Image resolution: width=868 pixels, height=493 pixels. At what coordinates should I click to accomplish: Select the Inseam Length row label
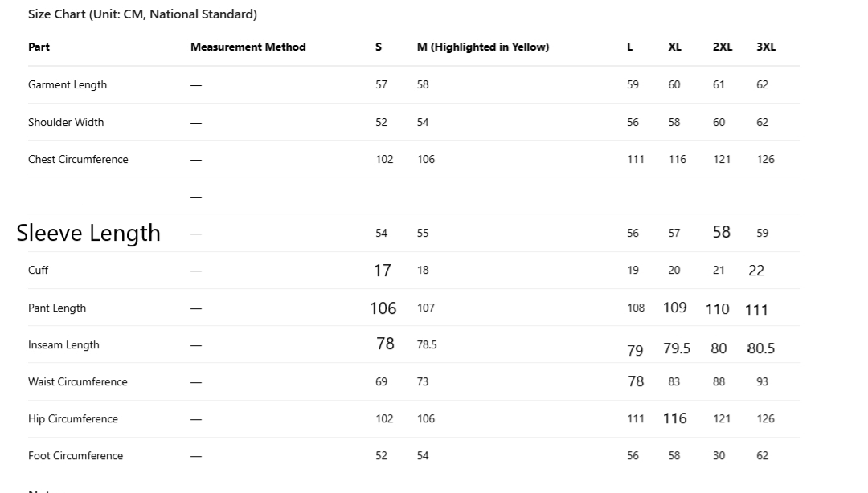click(63, 345)
